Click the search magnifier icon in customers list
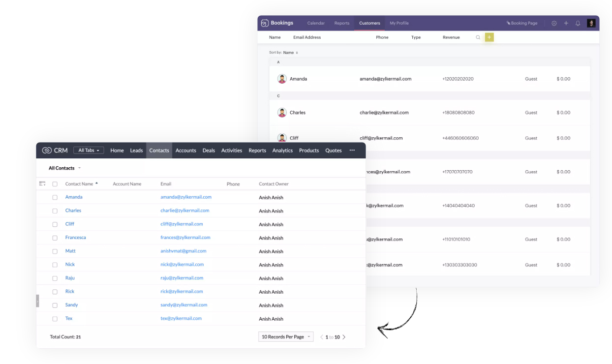The width and height of the screenshot is (612, 364). (478, 37)
